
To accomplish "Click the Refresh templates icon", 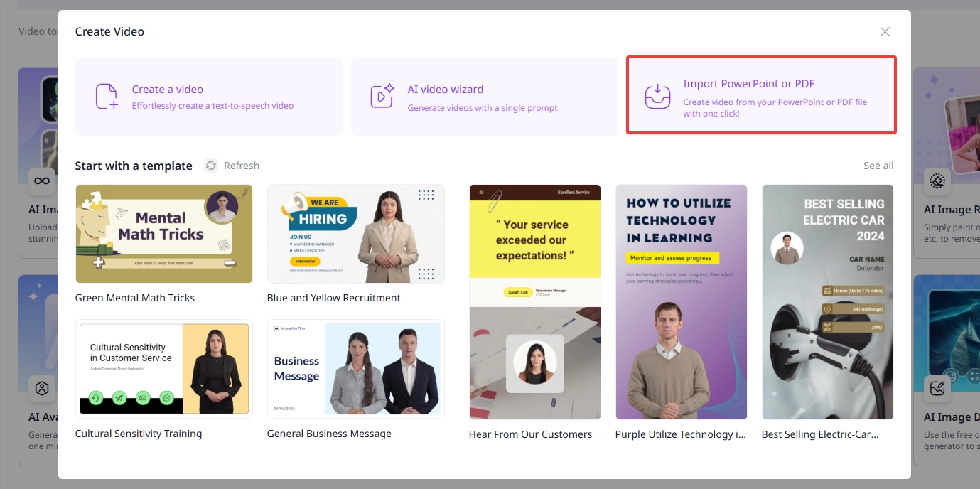I will pyautogui.click(x=211, y=166).
